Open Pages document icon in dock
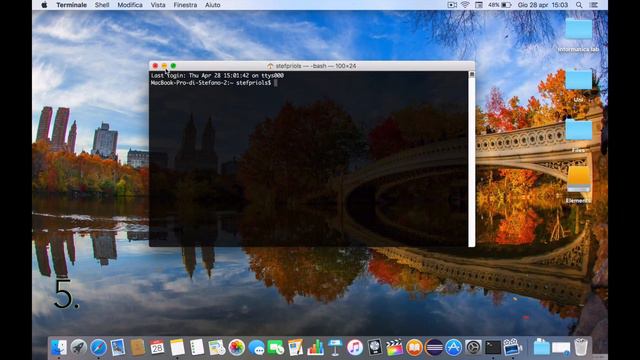640x360 pixels. click(296, 347)
